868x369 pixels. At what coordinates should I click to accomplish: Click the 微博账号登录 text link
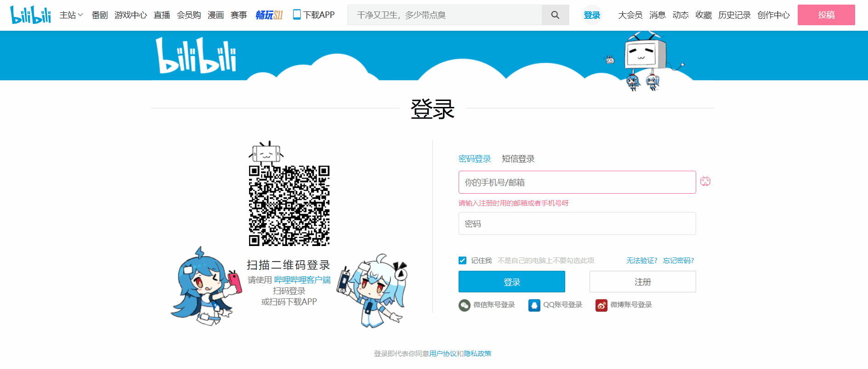tap(631, 305)
